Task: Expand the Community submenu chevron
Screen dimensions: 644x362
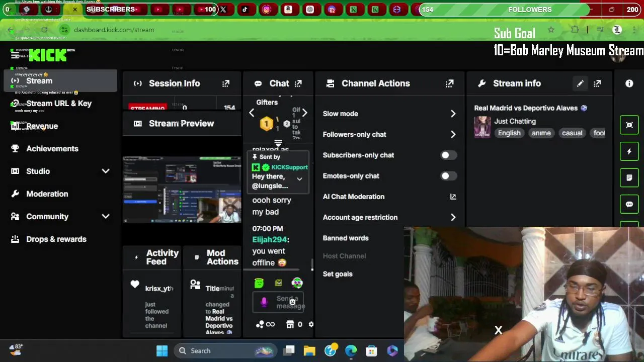Action: [106, 216]
